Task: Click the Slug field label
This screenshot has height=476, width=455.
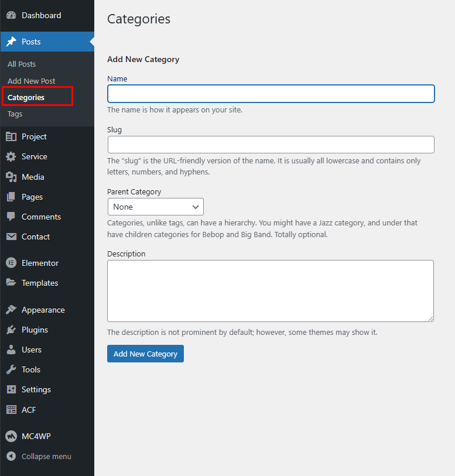Action: point(114,129)
